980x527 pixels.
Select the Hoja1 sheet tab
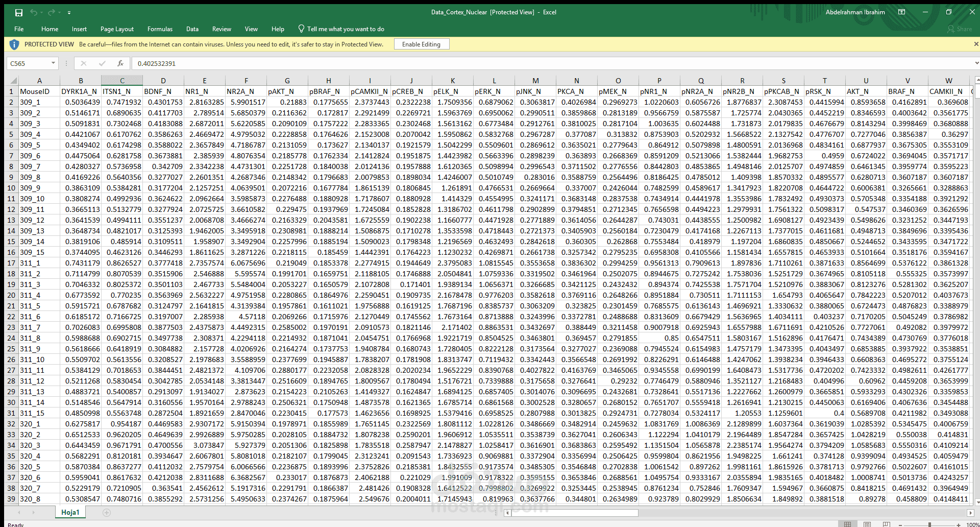click(x=70, y=512)
